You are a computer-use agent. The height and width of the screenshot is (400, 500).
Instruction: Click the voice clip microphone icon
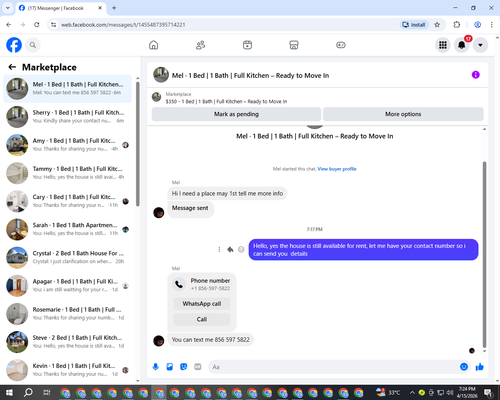coord(156,367)
